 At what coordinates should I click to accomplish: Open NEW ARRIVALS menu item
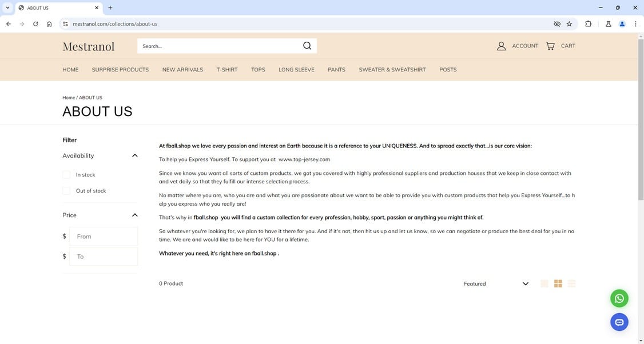point(183,70)
